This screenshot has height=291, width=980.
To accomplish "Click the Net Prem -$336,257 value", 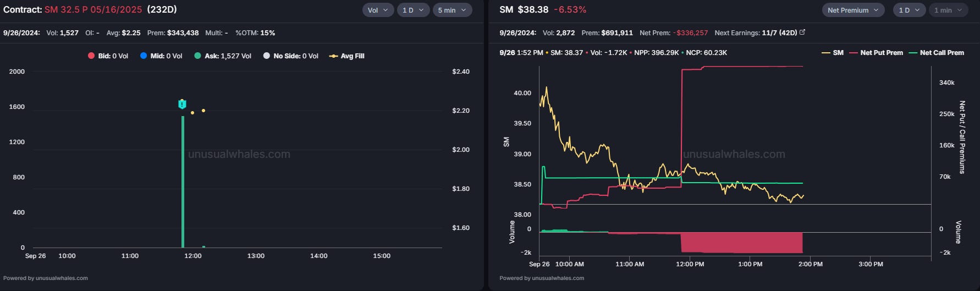I will pos(674,32).
